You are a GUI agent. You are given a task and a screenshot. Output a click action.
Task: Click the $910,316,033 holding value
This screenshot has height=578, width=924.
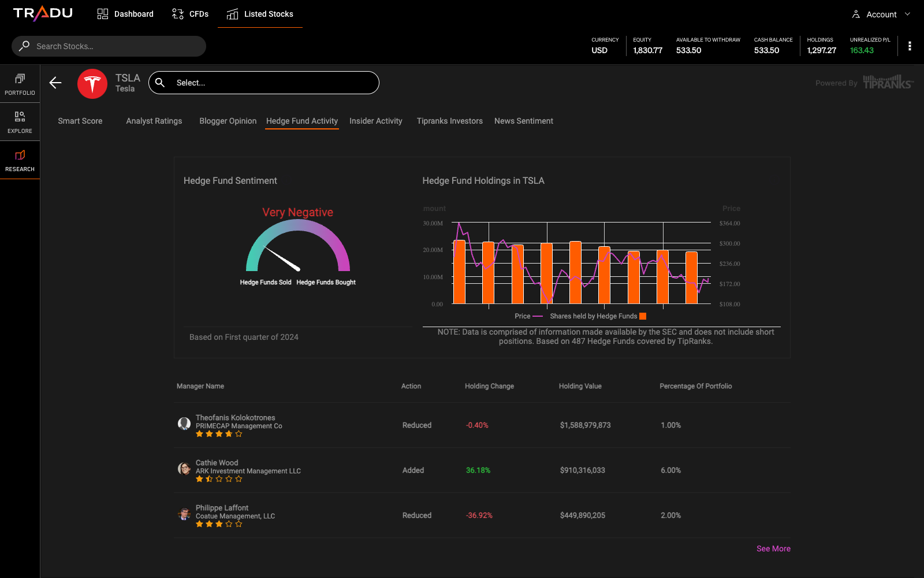583,470
